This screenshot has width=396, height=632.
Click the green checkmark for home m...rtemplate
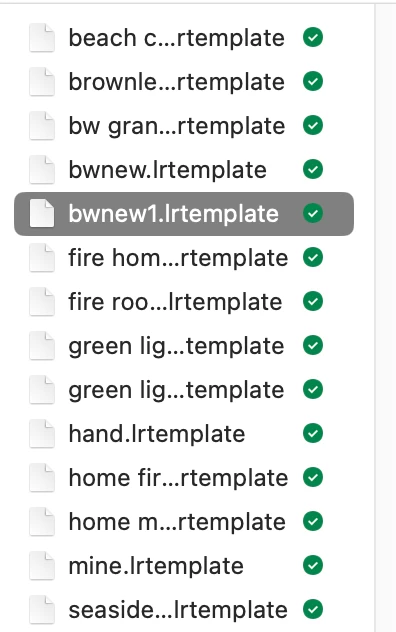click(x=313, y=521)
